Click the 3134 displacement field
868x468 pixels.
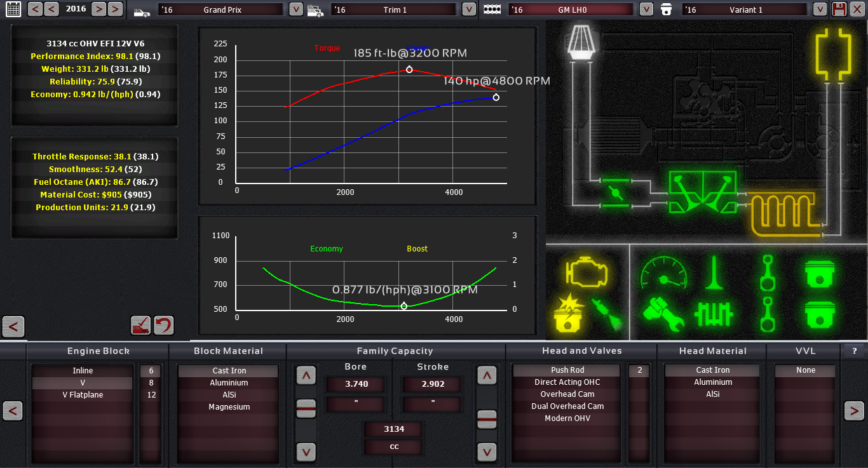[394, 429]
